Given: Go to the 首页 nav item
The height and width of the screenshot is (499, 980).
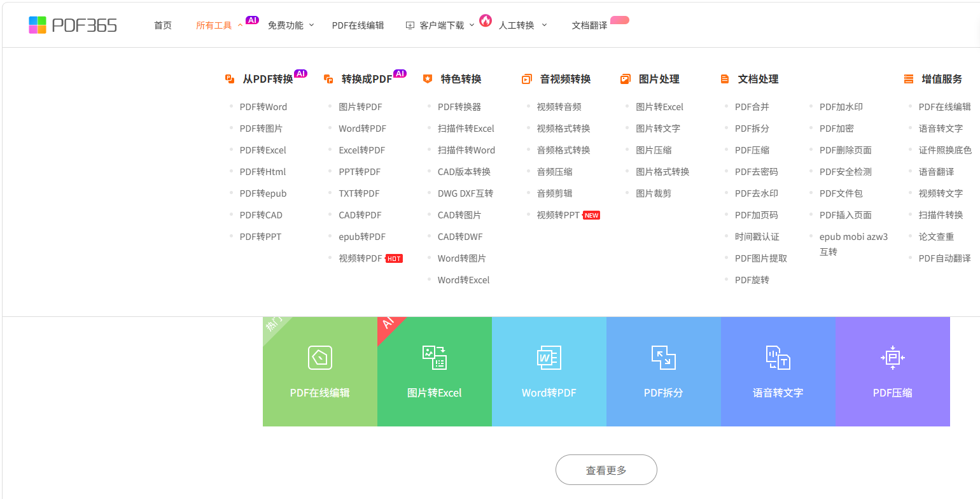Looking at the screenshot, I should point(163,25).
